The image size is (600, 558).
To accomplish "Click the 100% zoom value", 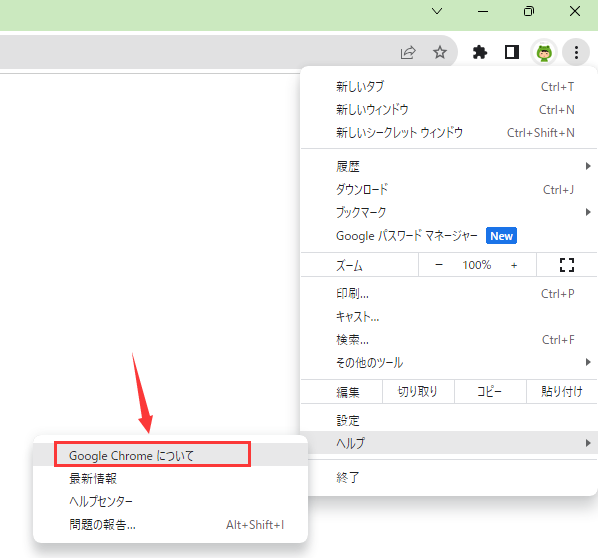I will coord(476,265).
